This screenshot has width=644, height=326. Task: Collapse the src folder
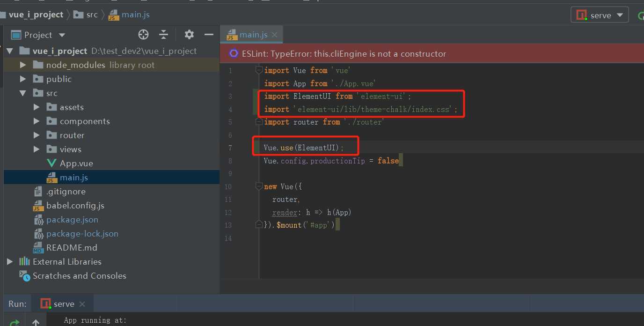point(23,93)
